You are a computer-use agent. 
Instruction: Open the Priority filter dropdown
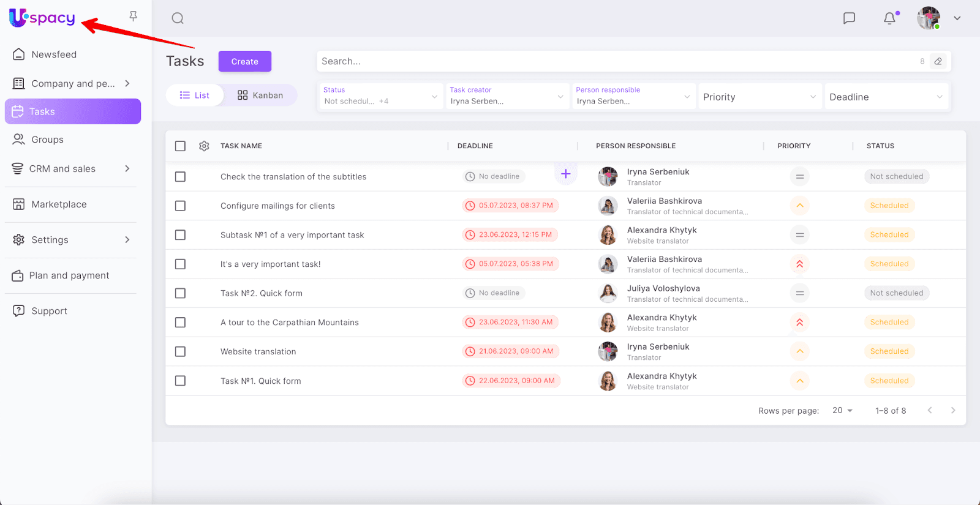[x=759, y=96]
